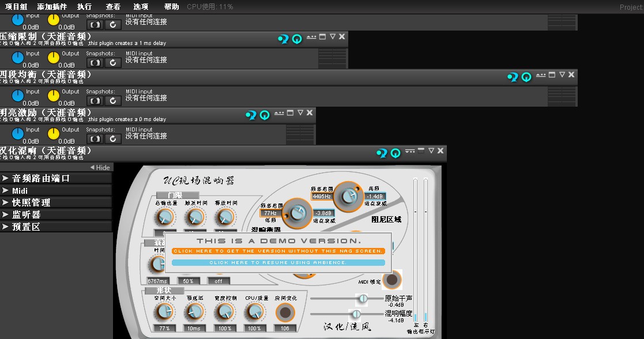This screenshot has height=339, width=644.
Task: Open the 项目组 menu
Action: point(16,6)
